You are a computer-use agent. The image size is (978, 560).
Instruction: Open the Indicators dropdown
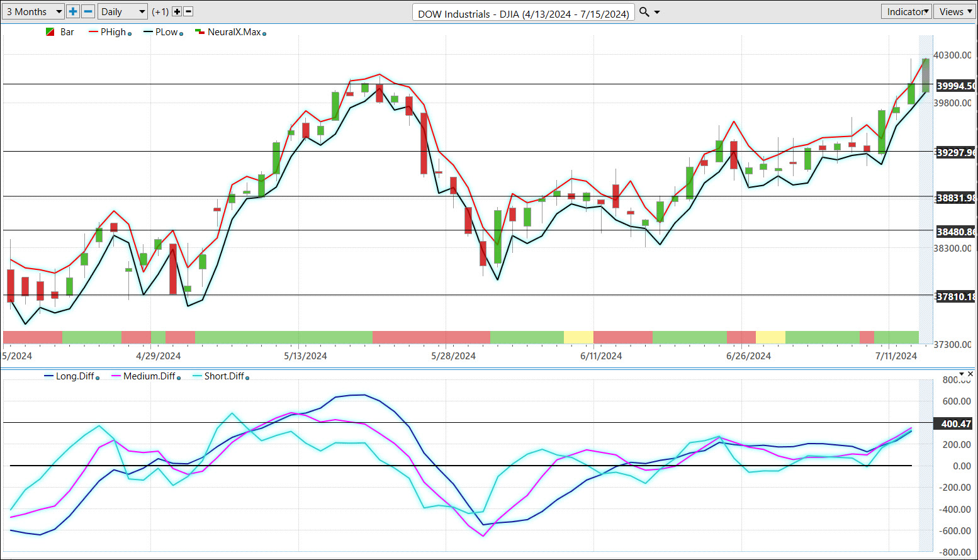906,11
